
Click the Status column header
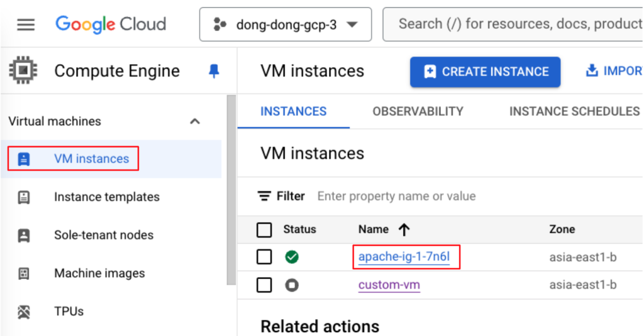[x=299, y=229]
